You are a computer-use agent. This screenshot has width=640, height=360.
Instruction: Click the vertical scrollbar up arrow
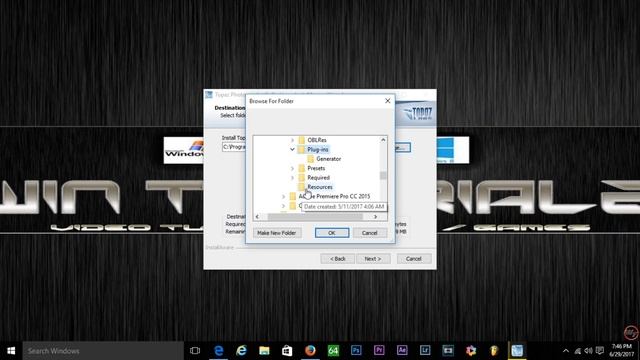pos(383,140)
